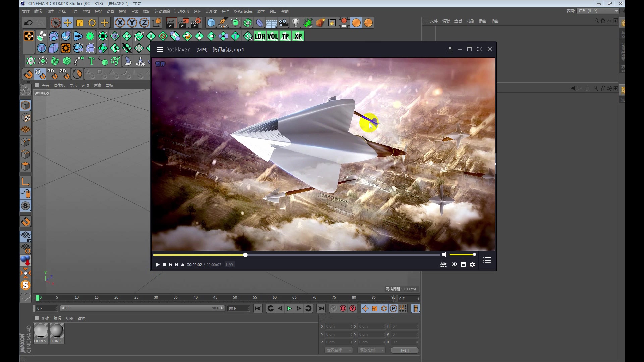Add a Cube primitive object

pos(211,23)
